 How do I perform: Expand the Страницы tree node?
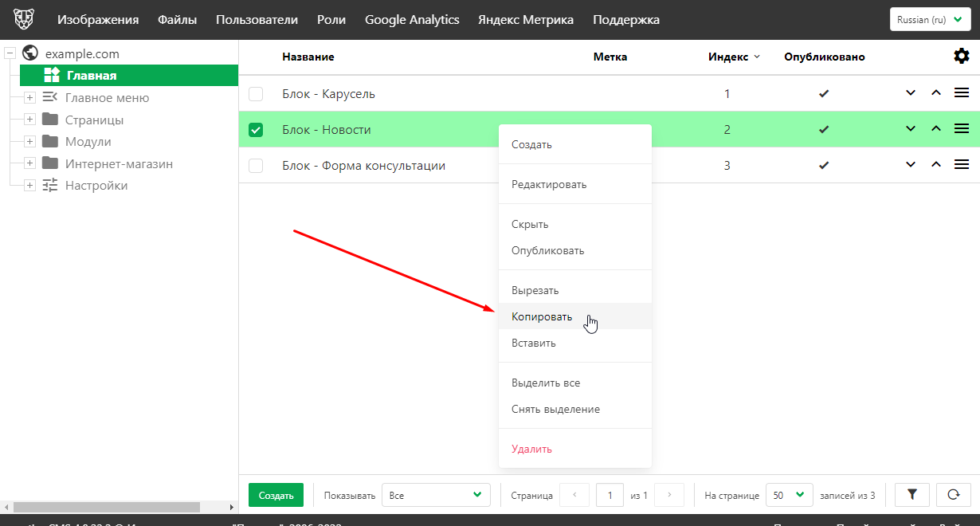[x=29, y=120]
